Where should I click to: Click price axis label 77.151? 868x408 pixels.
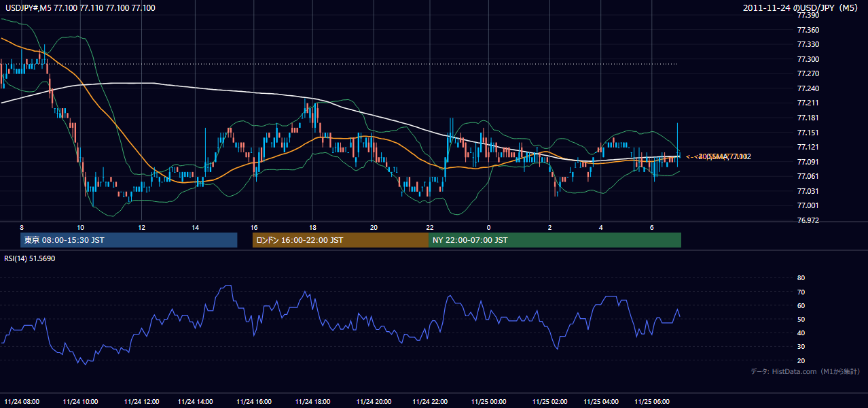coord(808,133)
